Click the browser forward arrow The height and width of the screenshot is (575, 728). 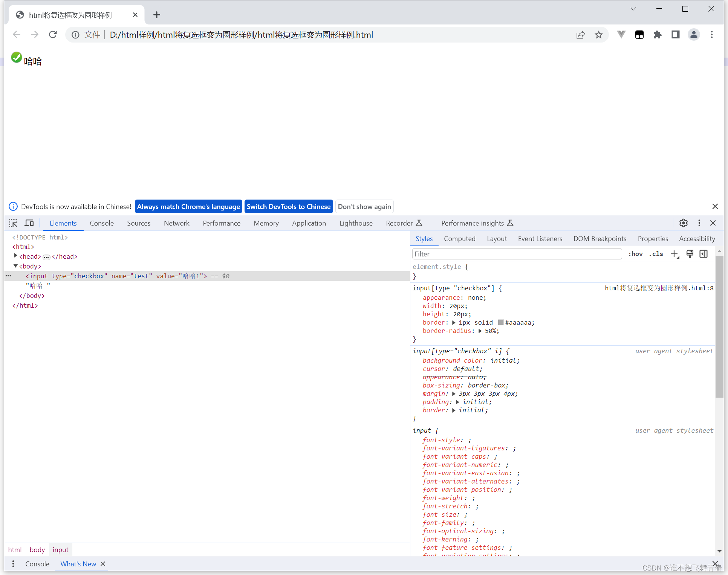(x=35, y=35)
